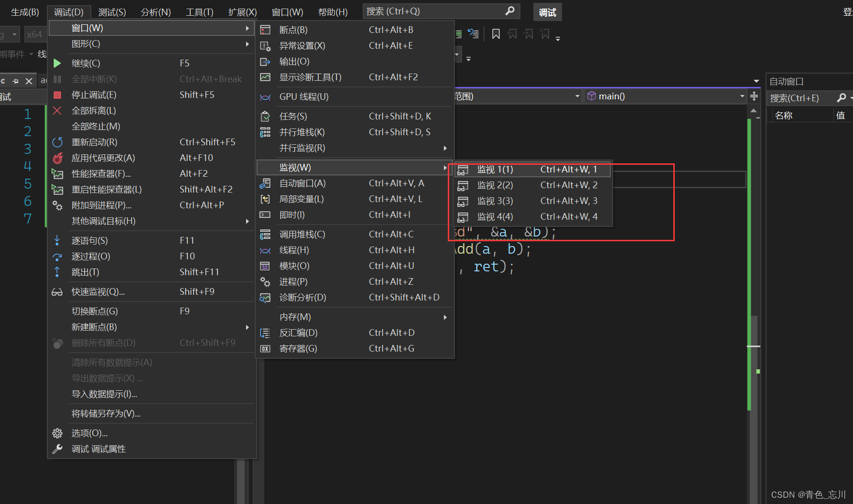Click the Call Stack icon
This screenshot has height=504, width=853.
265,234
